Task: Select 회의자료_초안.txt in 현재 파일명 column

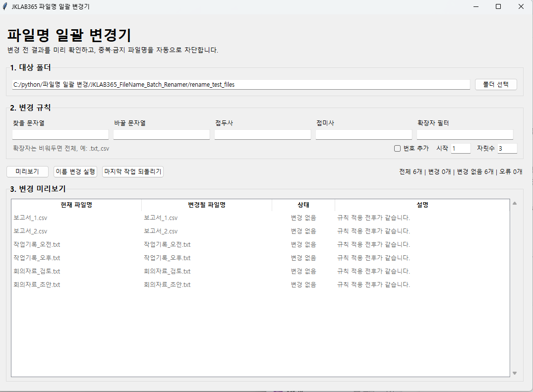Action: point(37,284)
